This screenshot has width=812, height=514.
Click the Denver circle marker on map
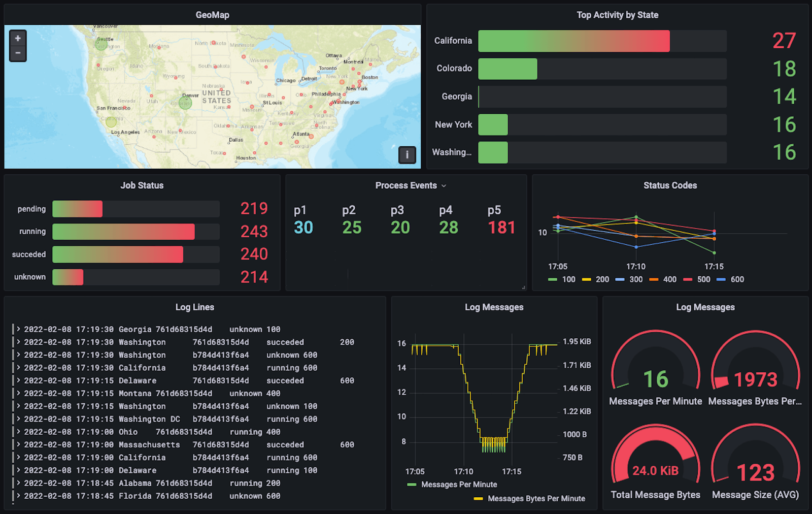pos(185,103)
